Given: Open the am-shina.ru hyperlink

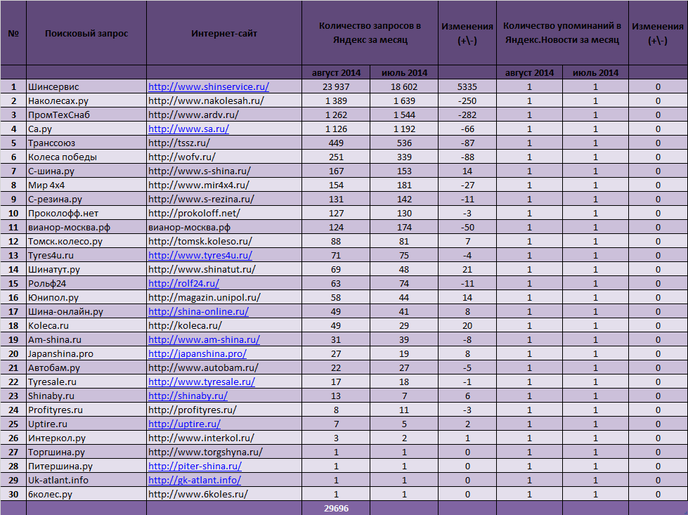Looking at the screenshot, I should pos(204,340).
